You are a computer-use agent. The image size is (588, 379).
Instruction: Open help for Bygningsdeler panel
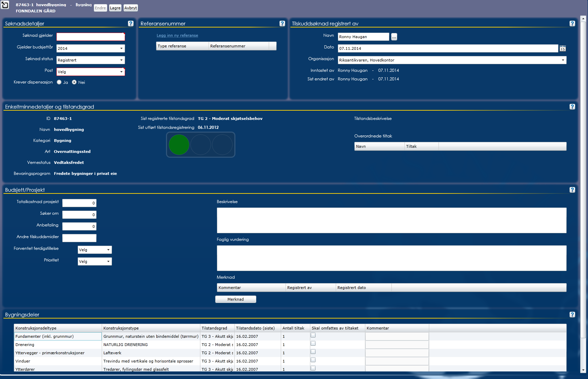(x=572, y=314)
